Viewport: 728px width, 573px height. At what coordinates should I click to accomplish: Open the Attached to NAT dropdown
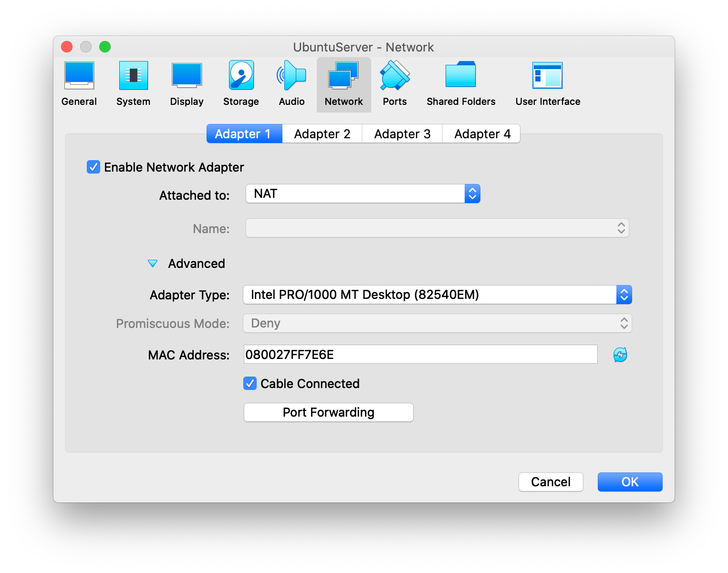pyautogui.click(x=363, y=194)
